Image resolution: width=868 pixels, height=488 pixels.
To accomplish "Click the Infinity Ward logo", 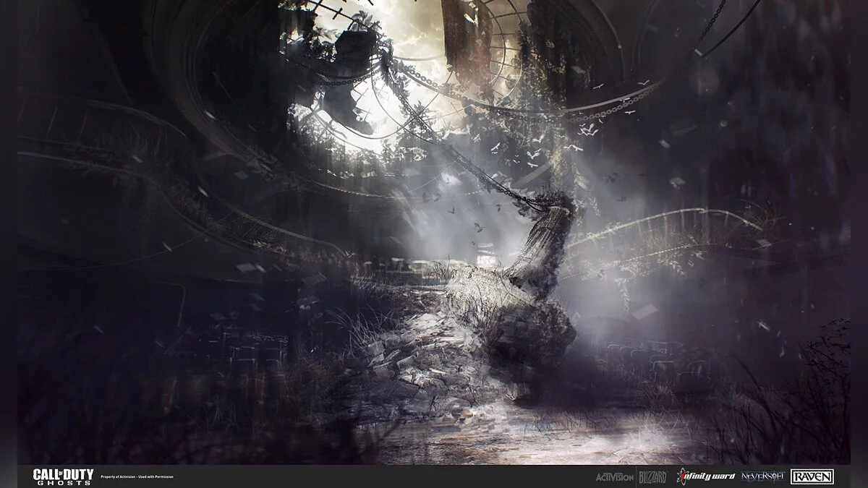I will [705, 476].
